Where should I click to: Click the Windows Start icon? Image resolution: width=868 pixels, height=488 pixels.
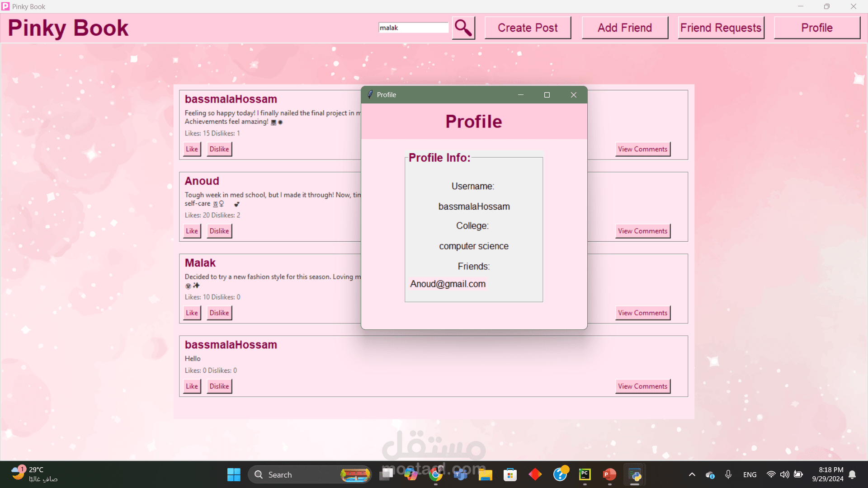tap(234, 474)
